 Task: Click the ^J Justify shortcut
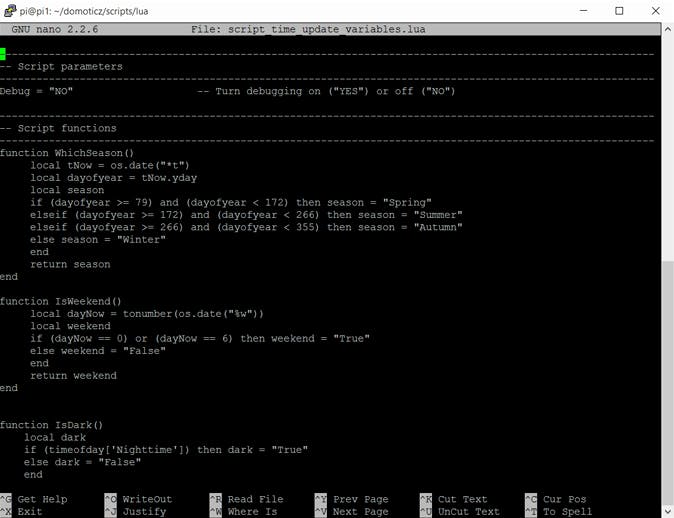click(x=135, y=512)
